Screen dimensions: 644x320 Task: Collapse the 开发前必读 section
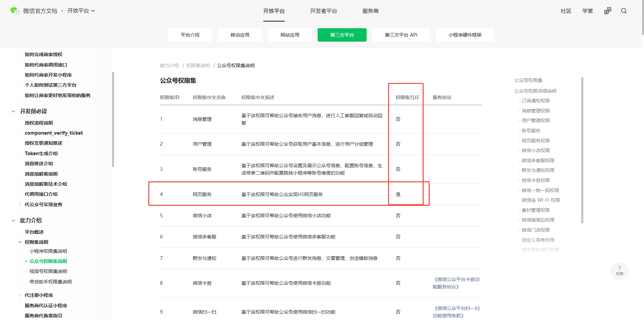pyautogui.click(x=13, y=111)
